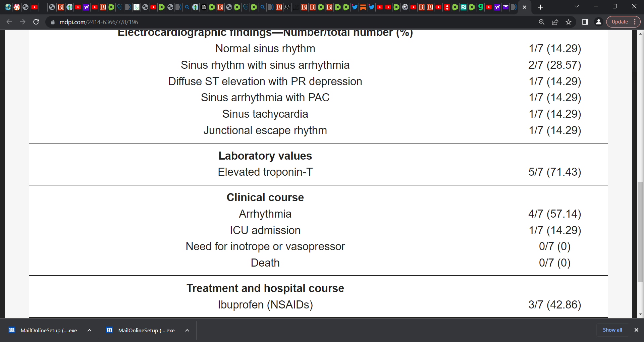The width and height of the screenshot is (644, 342).
Task: Click 'Diffuse ST elevation with PR depression'
Action: point(265,81)
